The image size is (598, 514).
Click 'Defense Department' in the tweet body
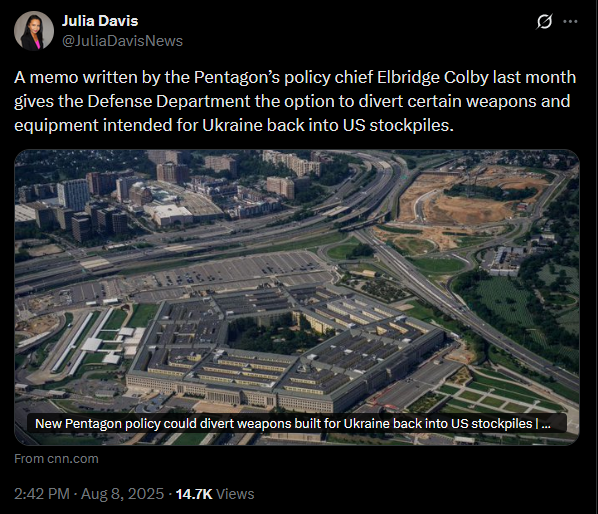[x=169, y=101]
